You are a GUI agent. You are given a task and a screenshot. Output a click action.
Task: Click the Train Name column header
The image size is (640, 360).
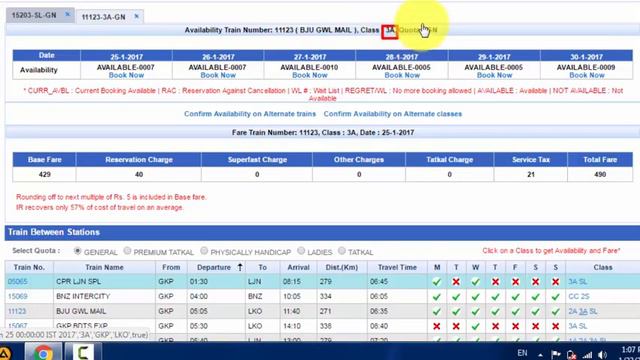104,267
